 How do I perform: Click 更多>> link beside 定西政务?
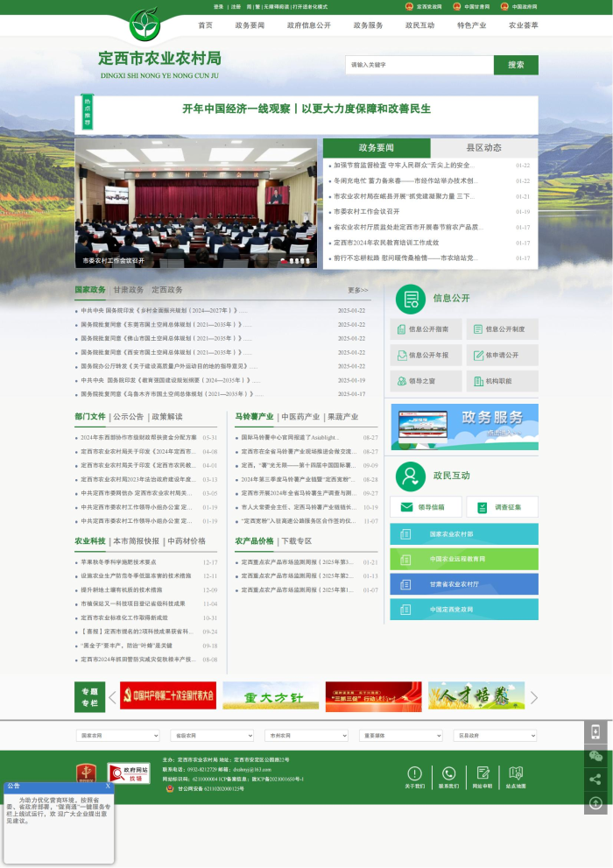pos(358,290)
